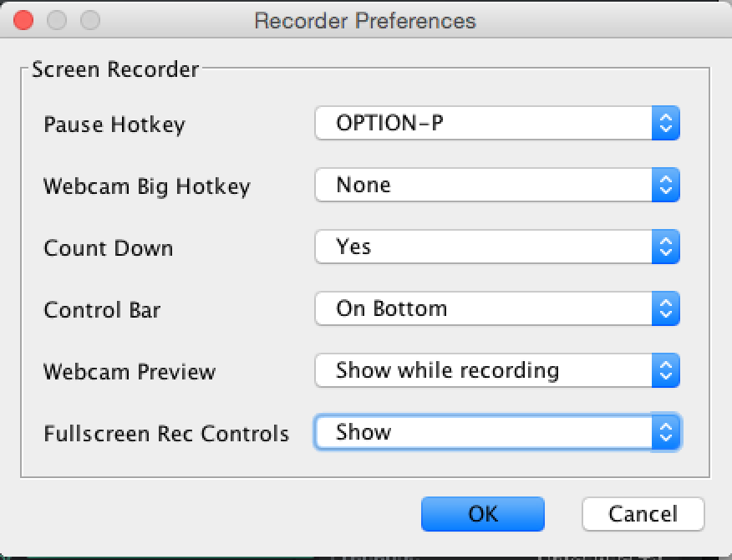Click the Fullscreen Rec Controls arrow icon
The height and width of the screenshot is (560, 732).
click(x=666, y=432)
